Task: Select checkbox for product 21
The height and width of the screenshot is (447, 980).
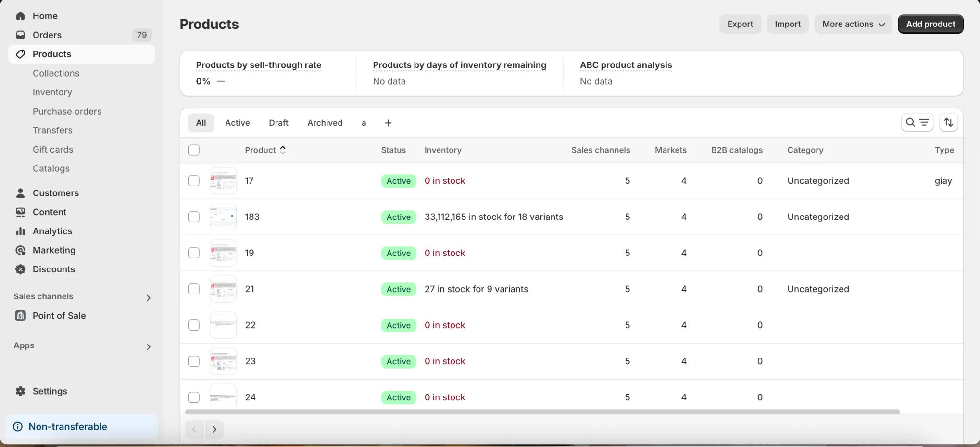Action: click(194, 289)
